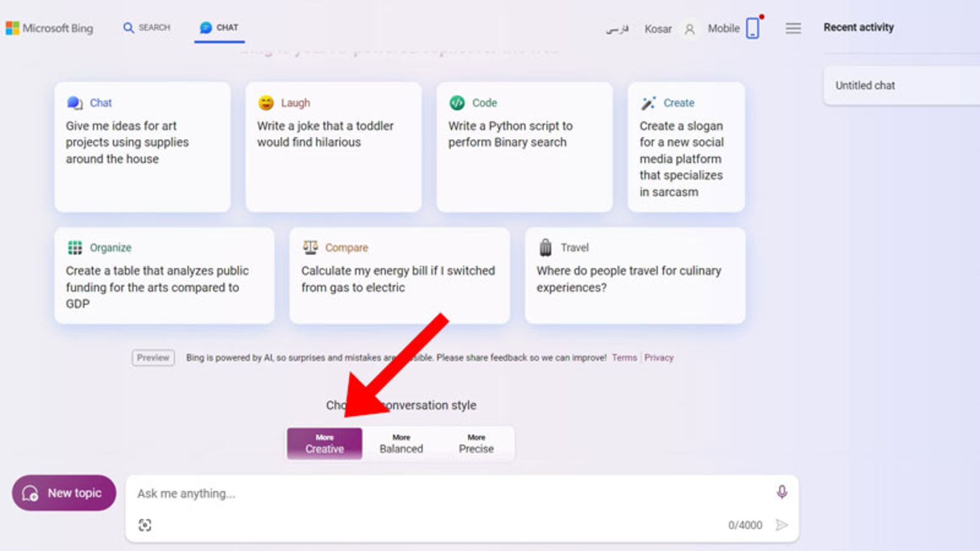Click the microphone voice input icon
The height and width of the screenshot is (551, 980).
point(781,492)
